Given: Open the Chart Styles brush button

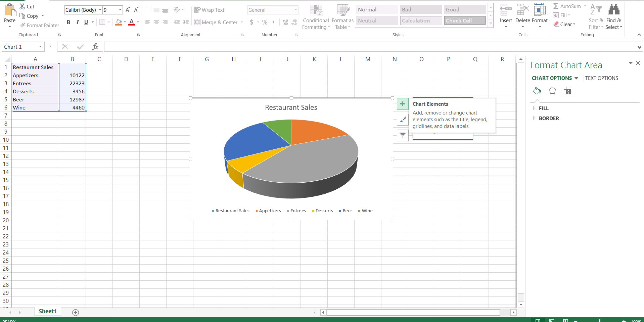Looking at the screenshot, I should tap(403, 120).
